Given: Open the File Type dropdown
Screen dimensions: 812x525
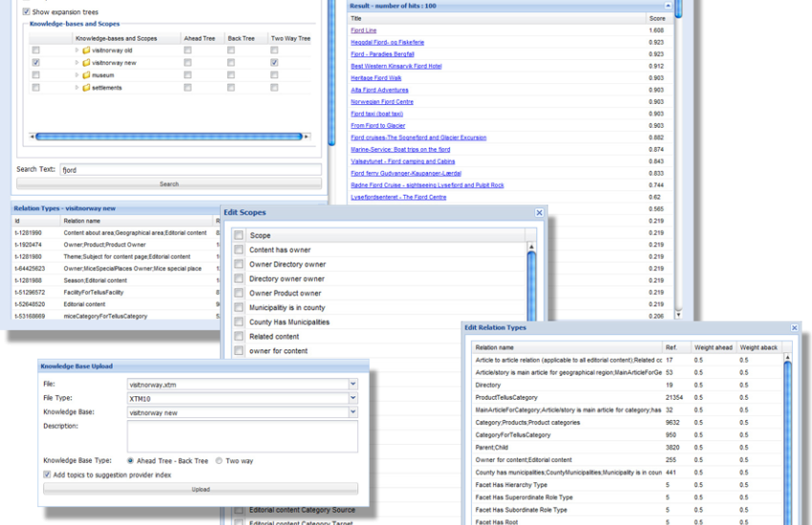Looking at the screenshot, I should [353, 397].
